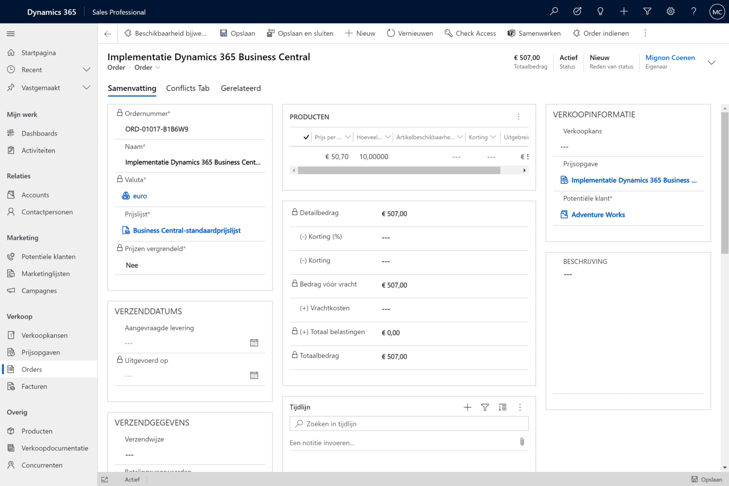Image resolution: width=729 pixels, height=486 pixels.
Task: Click Nieuw to create a record
Action: coord(360,33)
